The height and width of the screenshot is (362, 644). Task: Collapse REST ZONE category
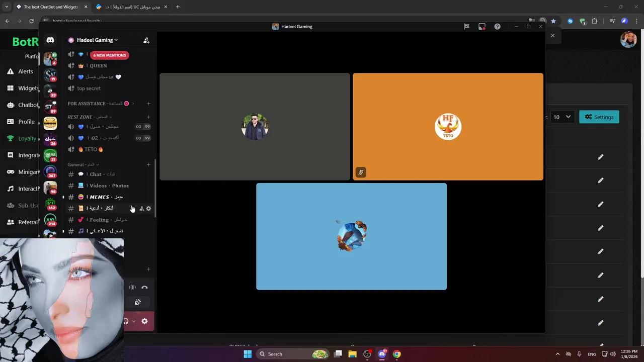(90, 117)
